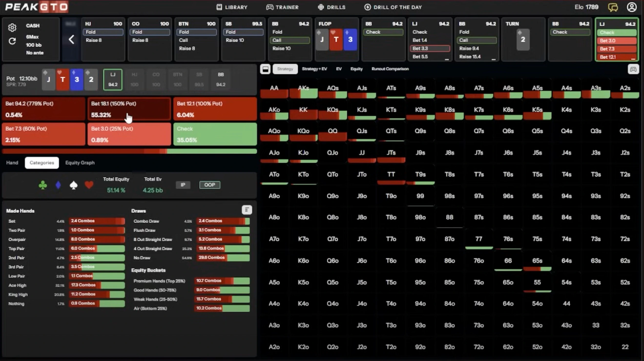Image resolution: width=644 pixels, height=361 pixels.
Task: Go back with left chevron arrow
Action: coord(71,39)
